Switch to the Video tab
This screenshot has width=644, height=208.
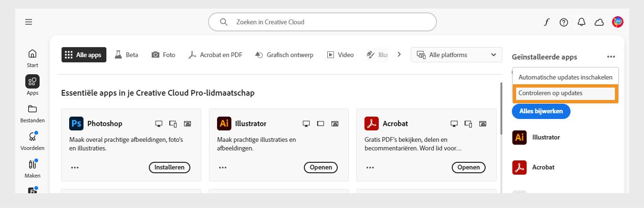[340, 55]
